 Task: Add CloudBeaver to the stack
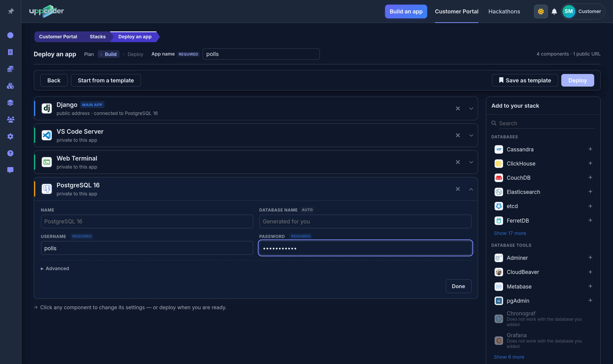click(590, 272)
